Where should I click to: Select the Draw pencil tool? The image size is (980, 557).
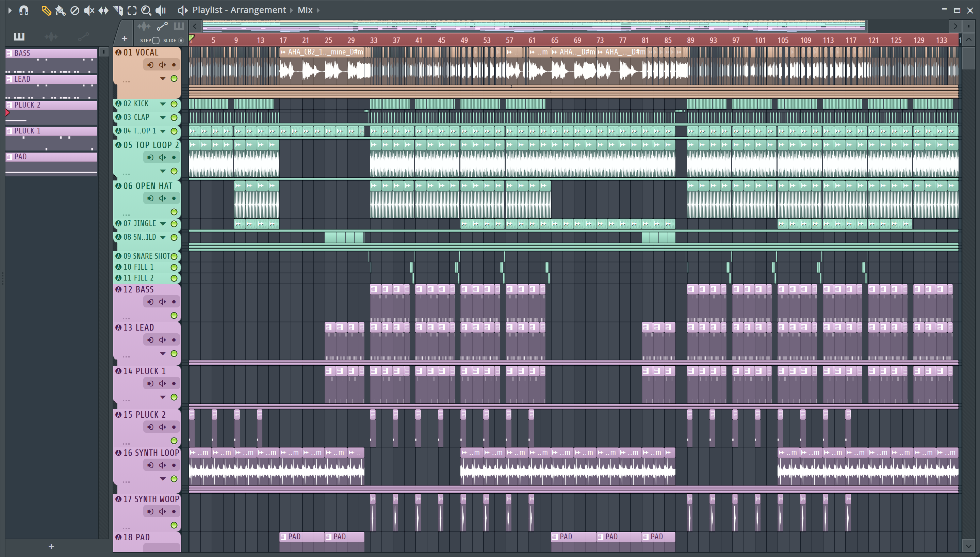tap(46, 10)
